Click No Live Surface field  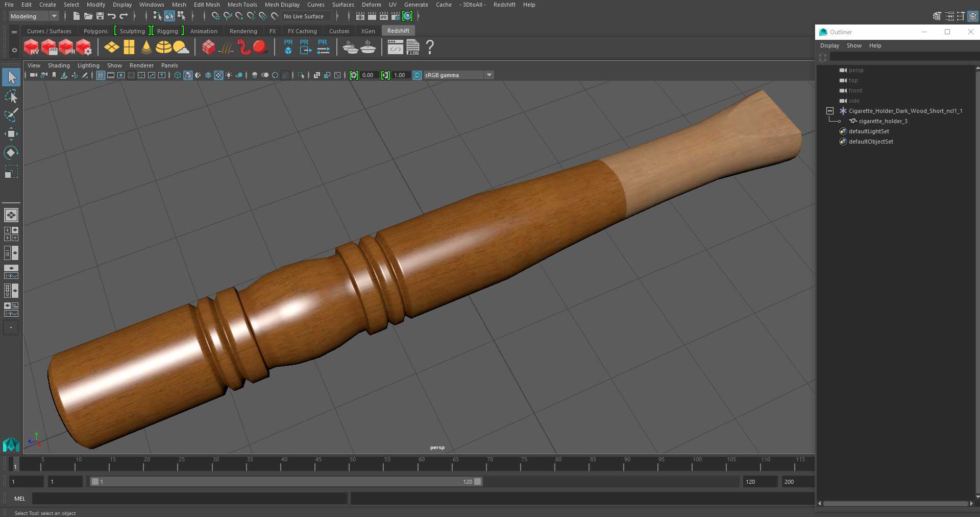306,16
